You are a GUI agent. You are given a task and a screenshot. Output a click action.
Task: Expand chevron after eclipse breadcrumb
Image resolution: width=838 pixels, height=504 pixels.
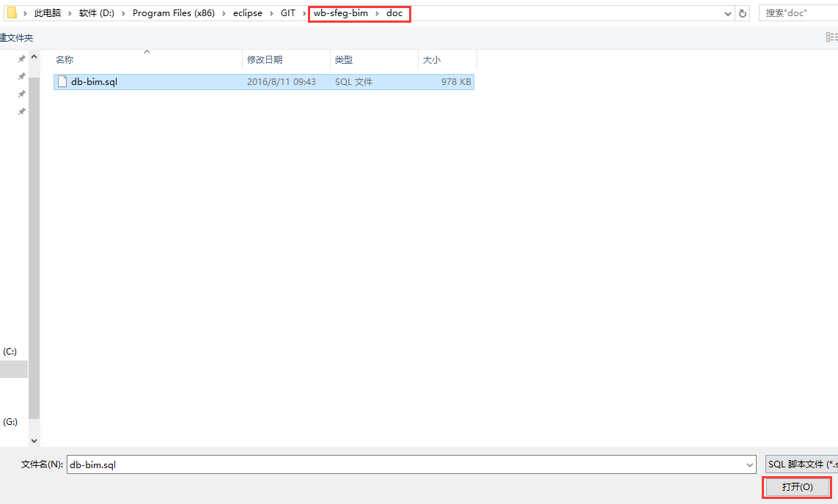click(271, 14)
